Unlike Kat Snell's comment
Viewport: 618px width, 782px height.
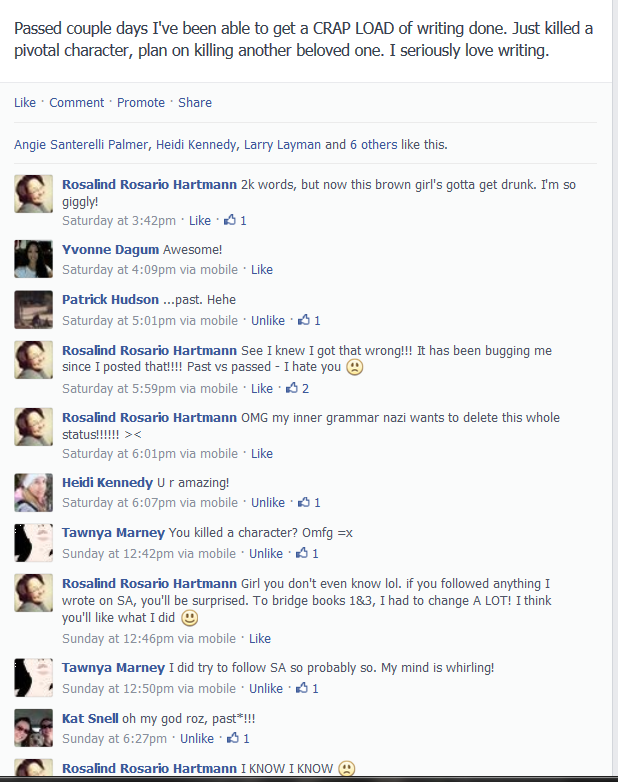[x=197, y=738]
